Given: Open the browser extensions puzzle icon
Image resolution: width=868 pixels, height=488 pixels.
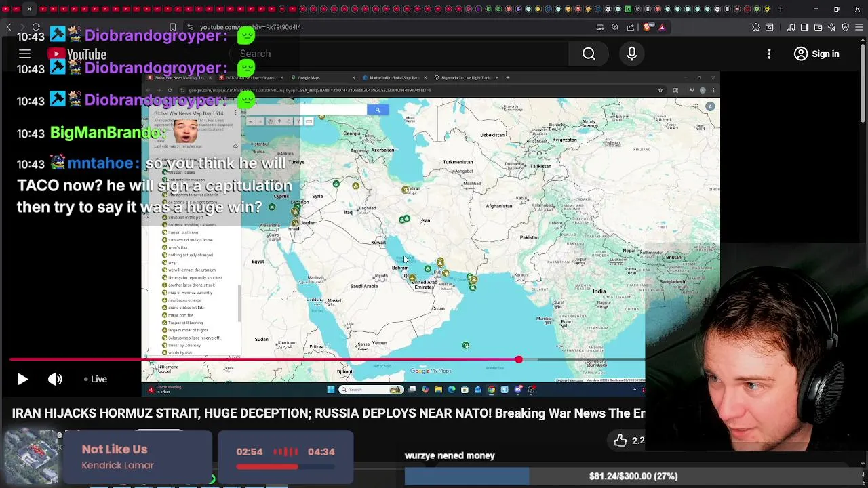Looking at the screenshot, I should [x=756, y=27].
